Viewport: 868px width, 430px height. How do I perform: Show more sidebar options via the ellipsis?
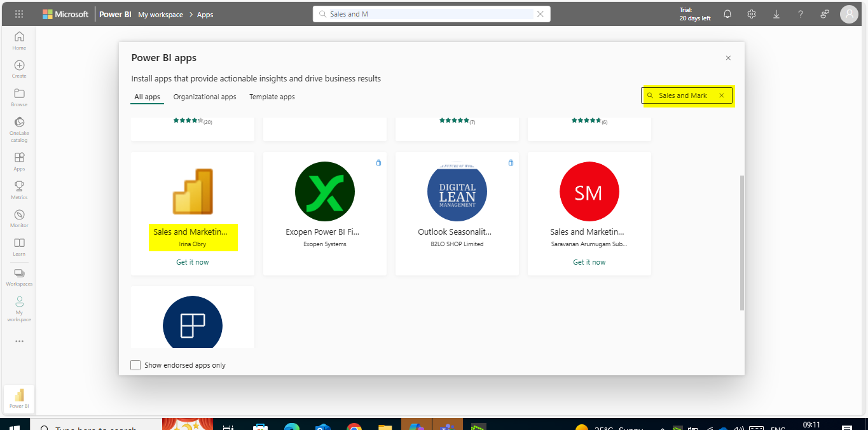tap(19, 342)
